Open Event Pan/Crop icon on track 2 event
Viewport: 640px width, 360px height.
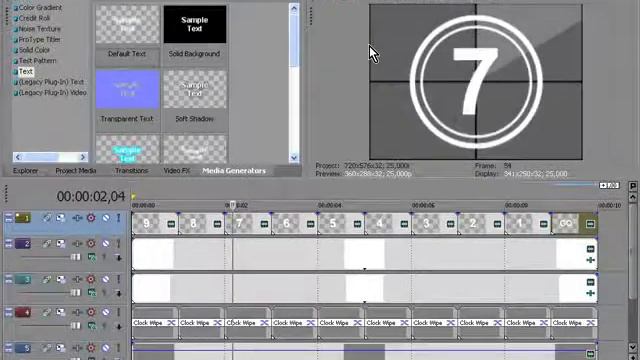[x=590, y=260]
